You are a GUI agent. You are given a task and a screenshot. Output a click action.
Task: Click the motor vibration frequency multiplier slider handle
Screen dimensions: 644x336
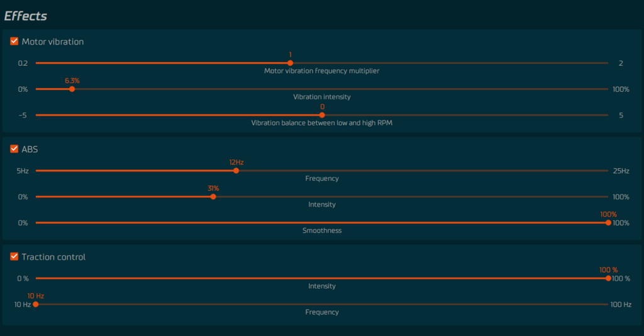click(x=290, y=63)
